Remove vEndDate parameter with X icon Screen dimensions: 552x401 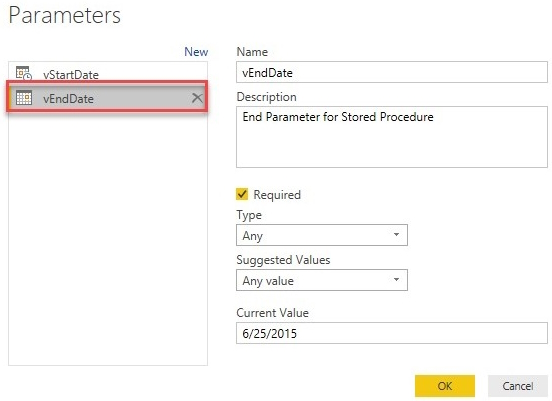(197, 98)
